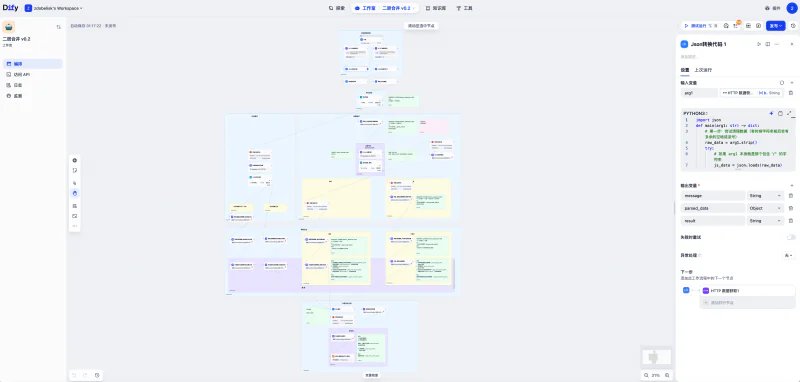Open the Plugins (插件) link

[x=773, y=8]
